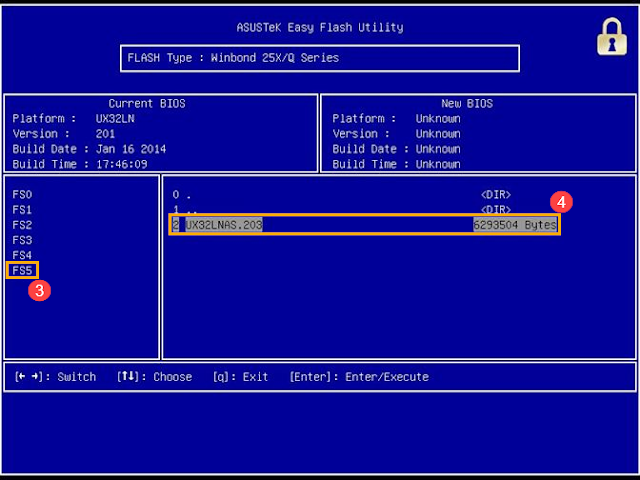Click the current platform value UX32LN
Screen dimensions: 640x480
click(115, 119)
